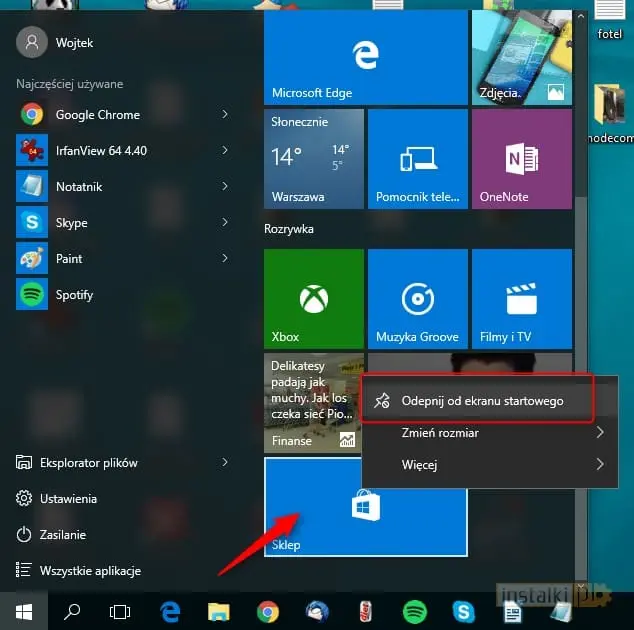Open Ustawienia settings
This screenshot has height=630, width=634.
tap(68, 498)
